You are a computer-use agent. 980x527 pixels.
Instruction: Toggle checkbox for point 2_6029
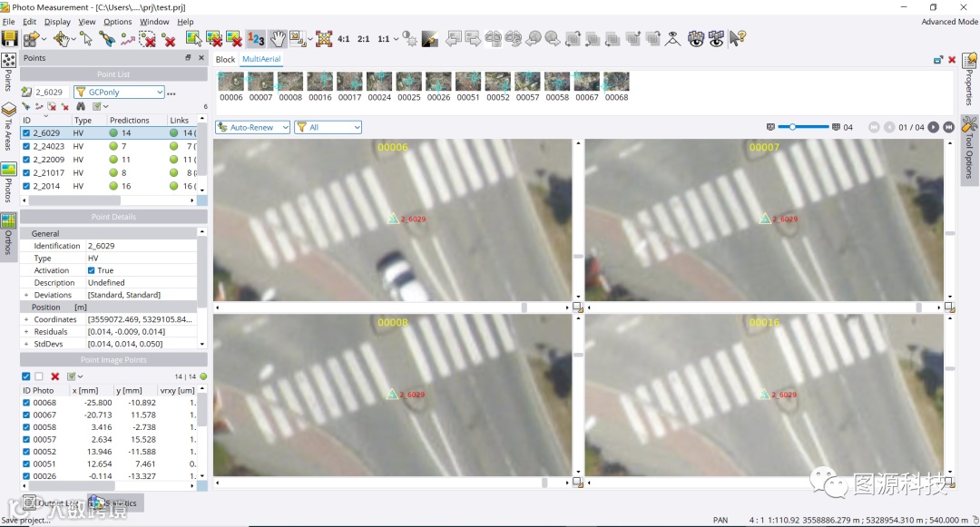coord(26,133)
